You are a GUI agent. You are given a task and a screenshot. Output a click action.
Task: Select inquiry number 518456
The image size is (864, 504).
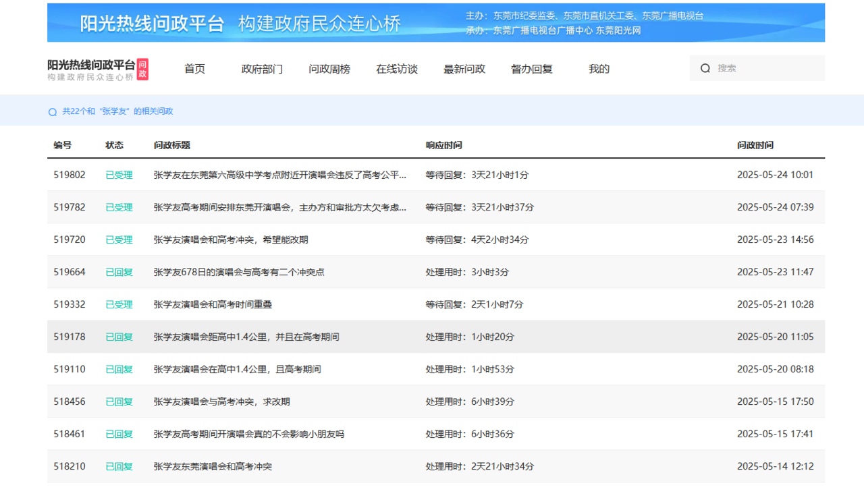(x=70, y=401)
